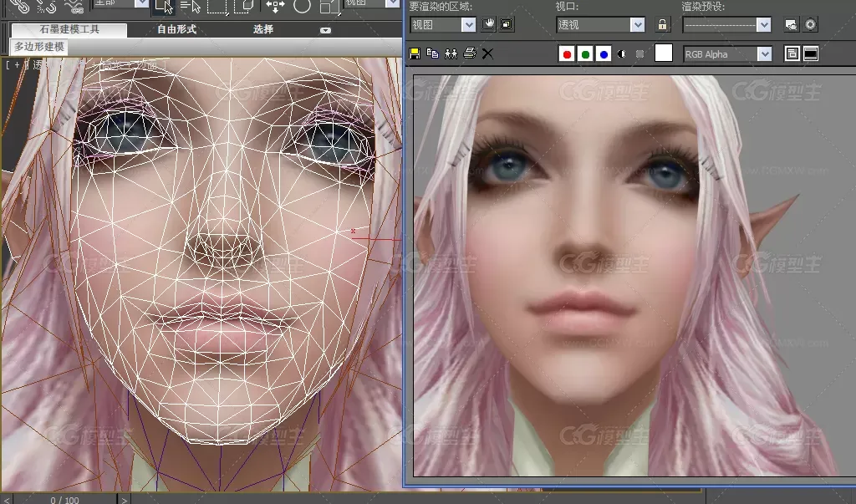Click the Bind to Space Warp icon
The image size is (856, 504).
point(74,6)
